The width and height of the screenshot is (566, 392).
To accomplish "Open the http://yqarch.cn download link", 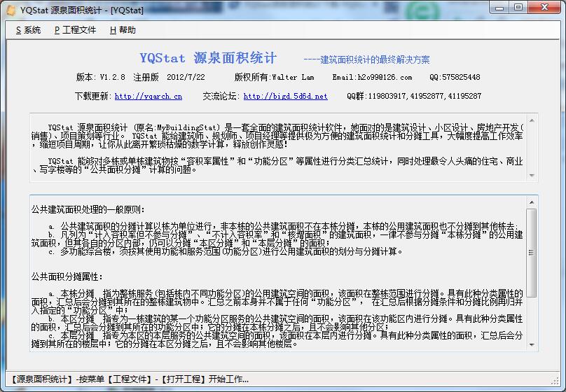I will click(x=149, y=96).
